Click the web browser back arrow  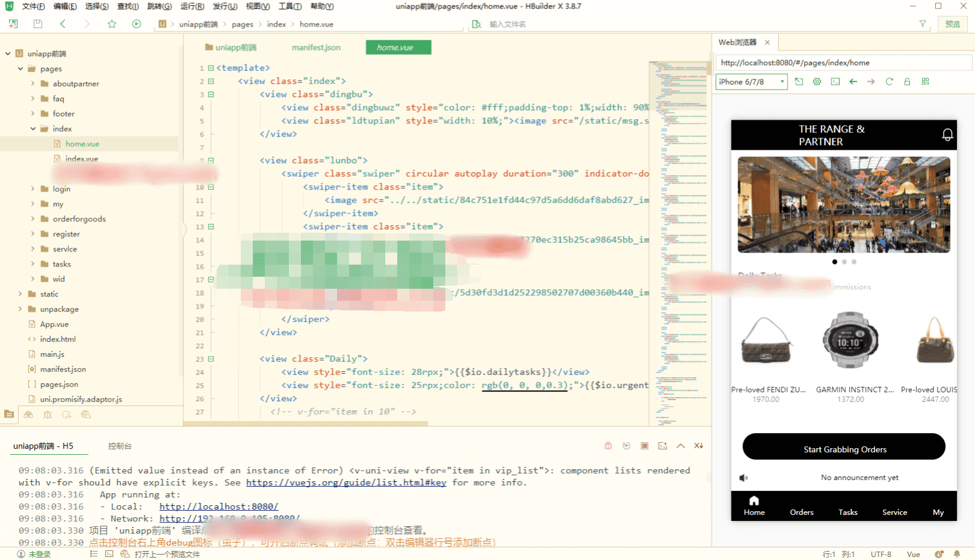click(853, 82)
